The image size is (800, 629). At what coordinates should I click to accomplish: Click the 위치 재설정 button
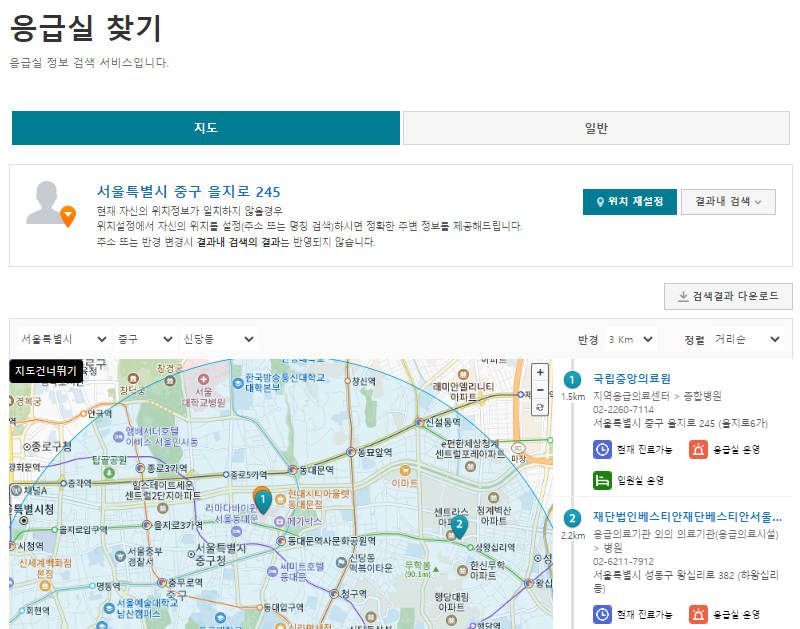(x=630, y=202)
